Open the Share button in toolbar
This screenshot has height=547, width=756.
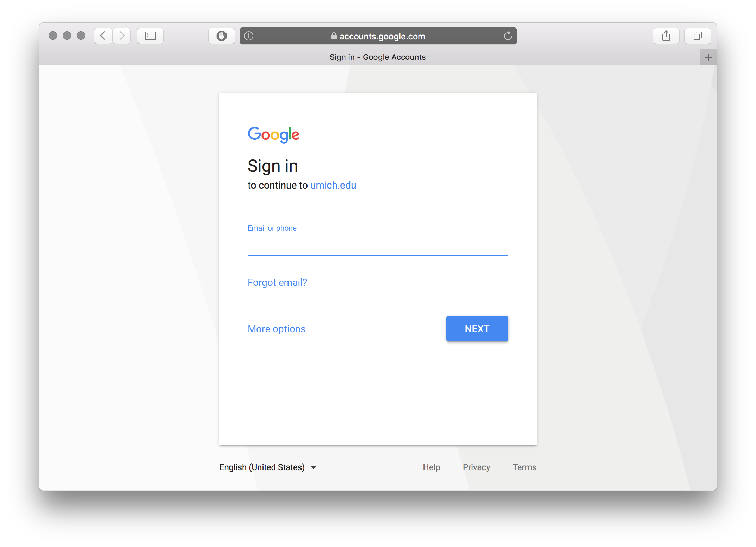pyautogui.click(x=666, y=36)
